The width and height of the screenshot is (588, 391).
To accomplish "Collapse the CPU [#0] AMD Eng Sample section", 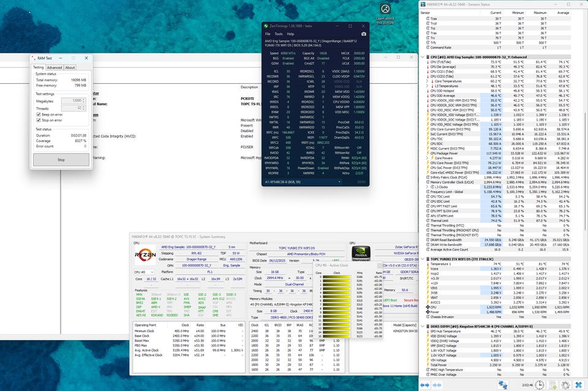I will [423, 57].
